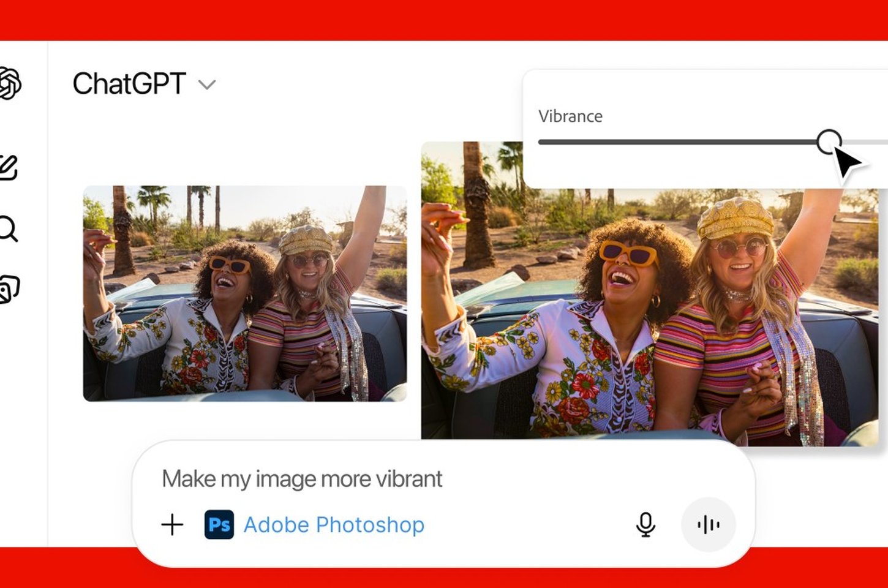Open Adobe Photoshop from the prompt bar

click(x=334, y=524)
